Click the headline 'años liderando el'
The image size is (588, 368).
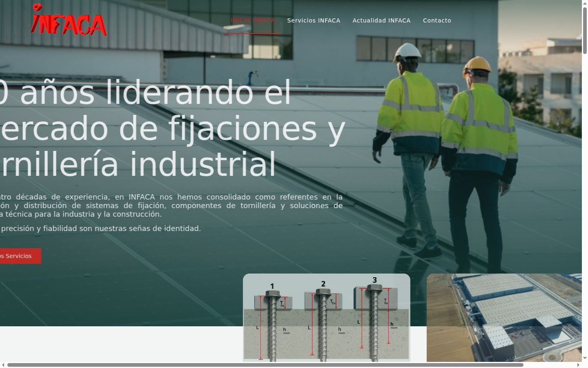(x=155, y=92)
